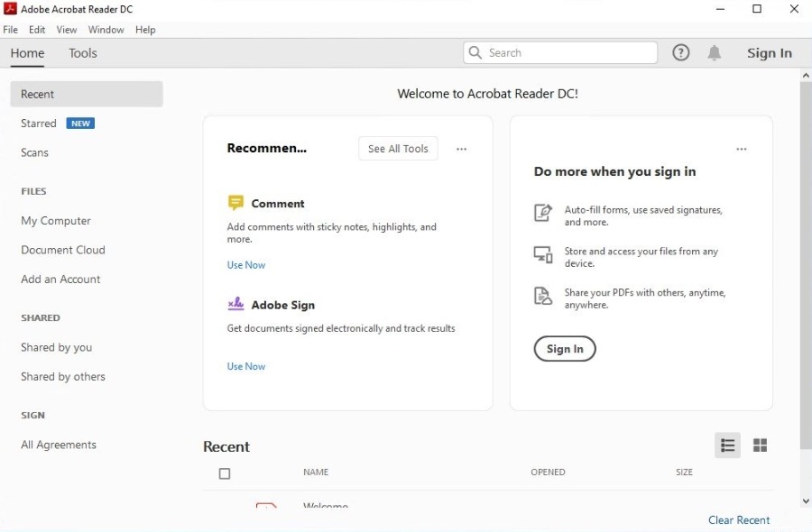812x532 pixels.
Task: Open Document Cloud in the sidebar
Action: pyautogui.click(x=63, y=250)
